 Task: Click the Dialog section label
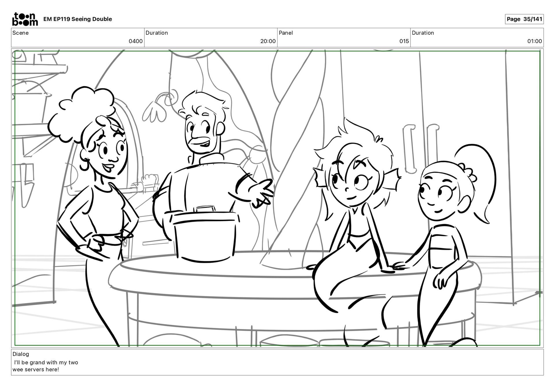[21, 354]
